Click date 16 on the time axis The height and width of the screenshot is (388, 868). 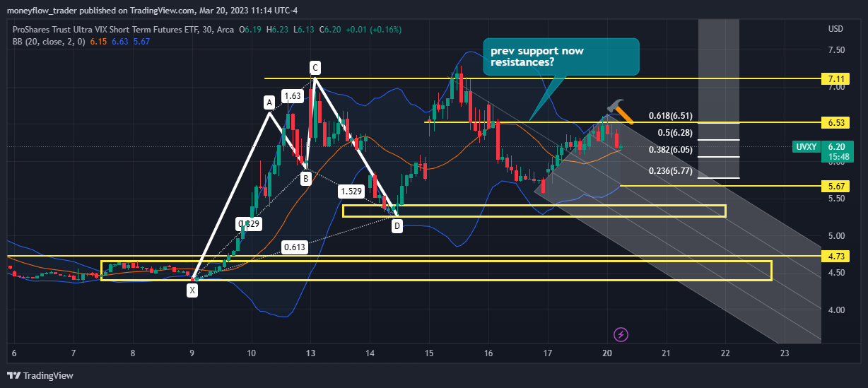pyautogui.click(x=488, y=352)
